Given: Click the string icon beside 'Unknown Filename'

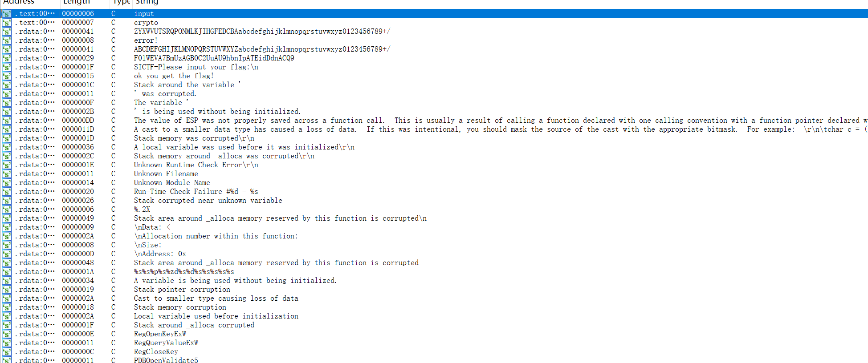Looking at the screenshot, I should click(7, 174).
